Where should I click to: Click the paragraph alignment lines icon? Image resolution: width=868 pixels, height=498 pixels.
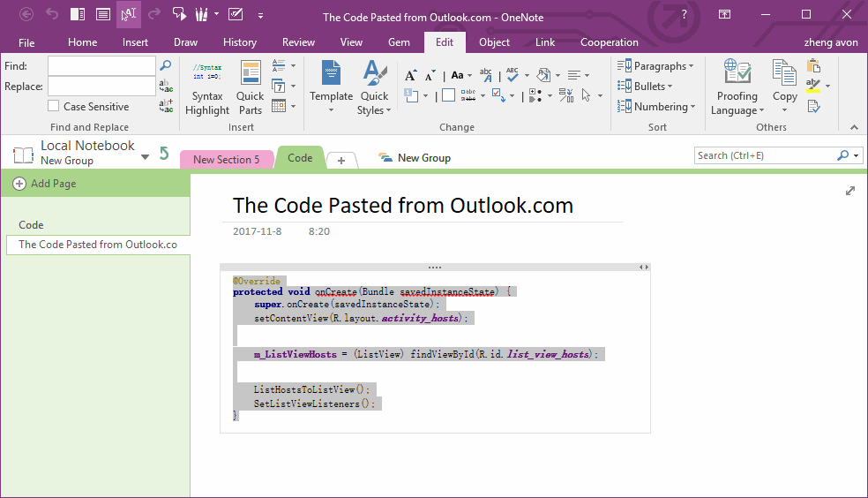[x=574, y=75]
